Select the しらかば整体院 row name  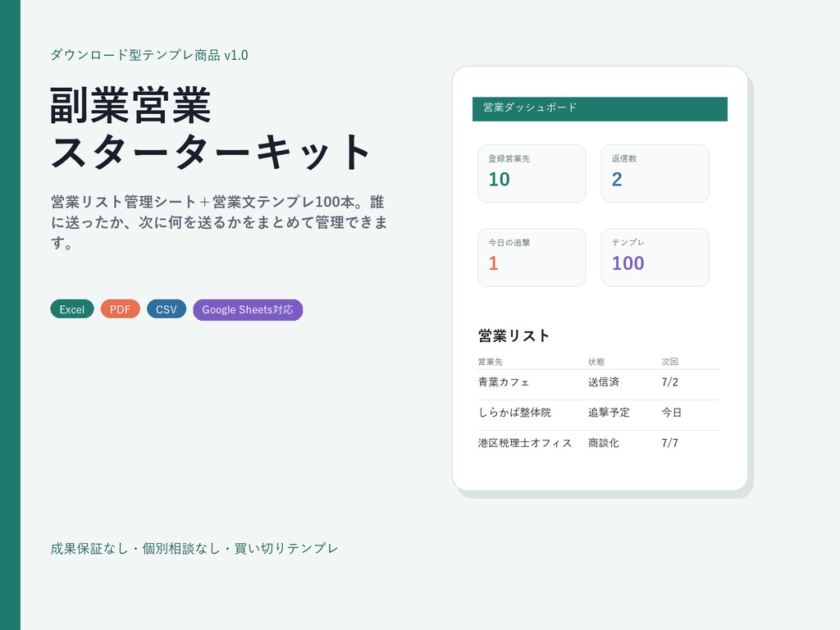[514, 413]
